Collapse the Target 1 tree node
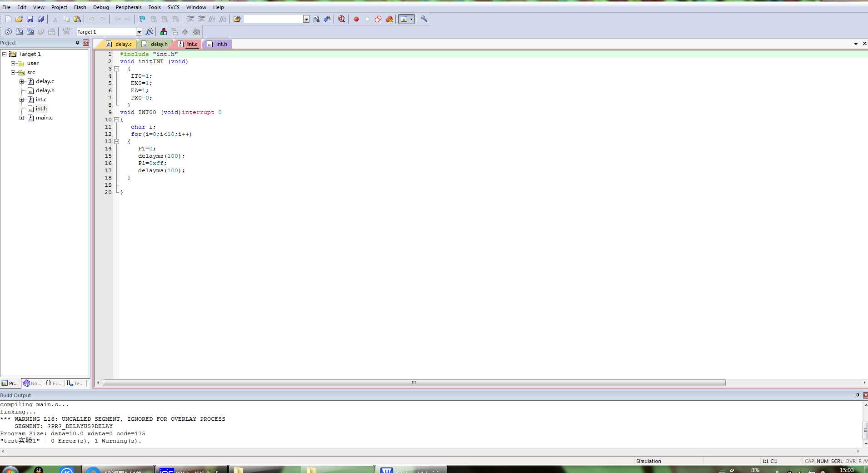 (x=4, y=54)
